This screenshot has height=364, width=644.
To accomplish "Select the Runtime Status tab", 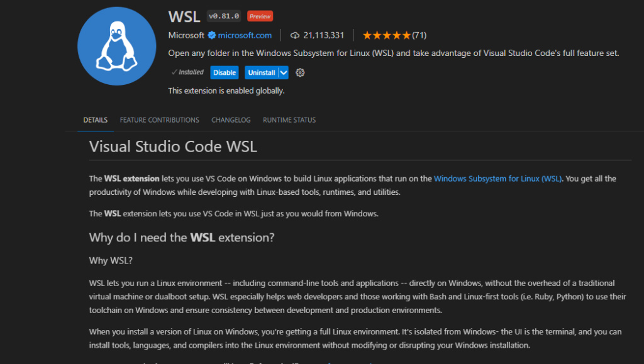I will [x=289, y=120].
